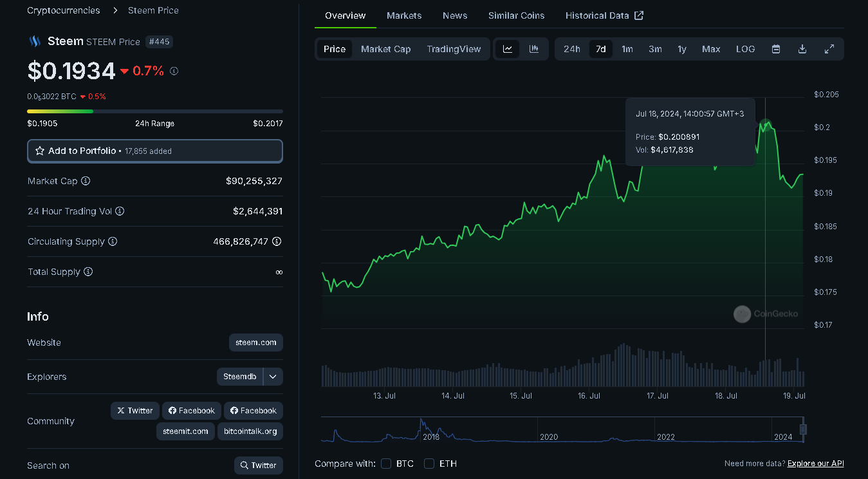This screenshot has height=479, width=868.
Task: Select the 1m time range
Action: [627, 49]
